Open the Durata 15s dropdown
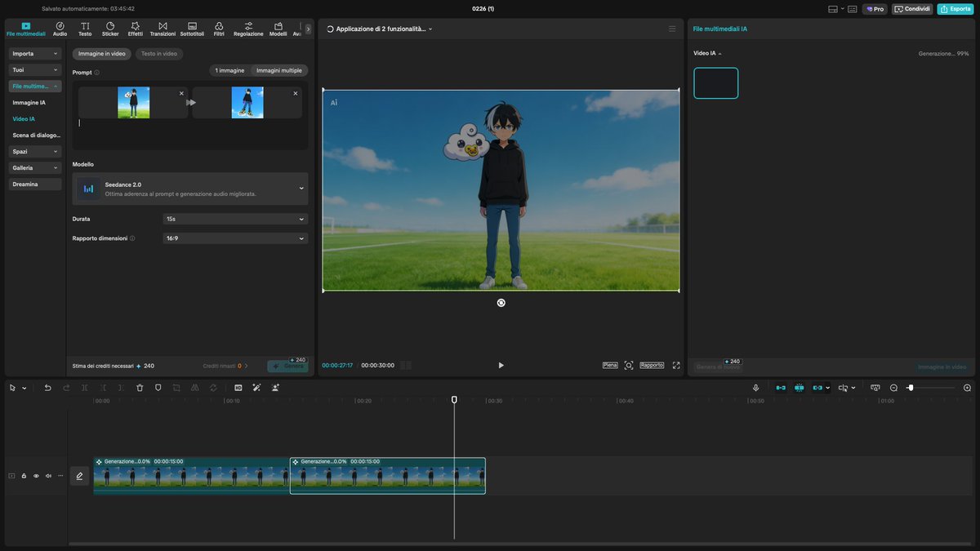 pyautogui.click(x=235, y=219)
